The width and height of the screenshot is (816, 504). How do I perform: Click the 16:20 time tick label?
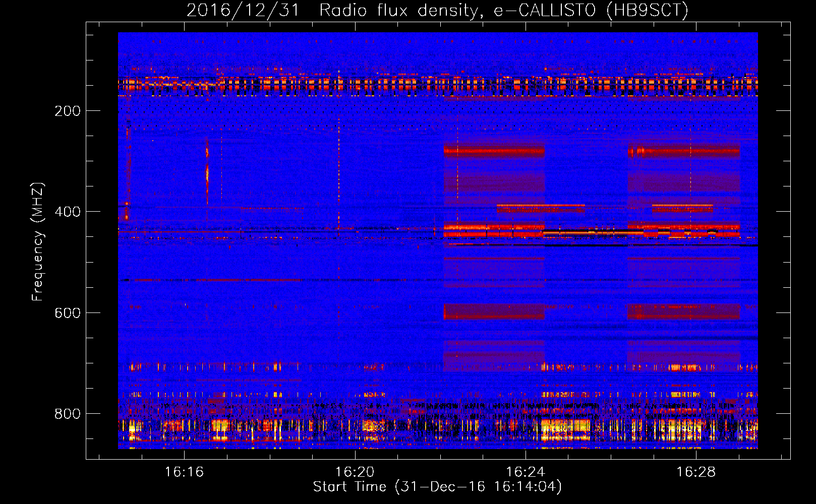[355, 472]
